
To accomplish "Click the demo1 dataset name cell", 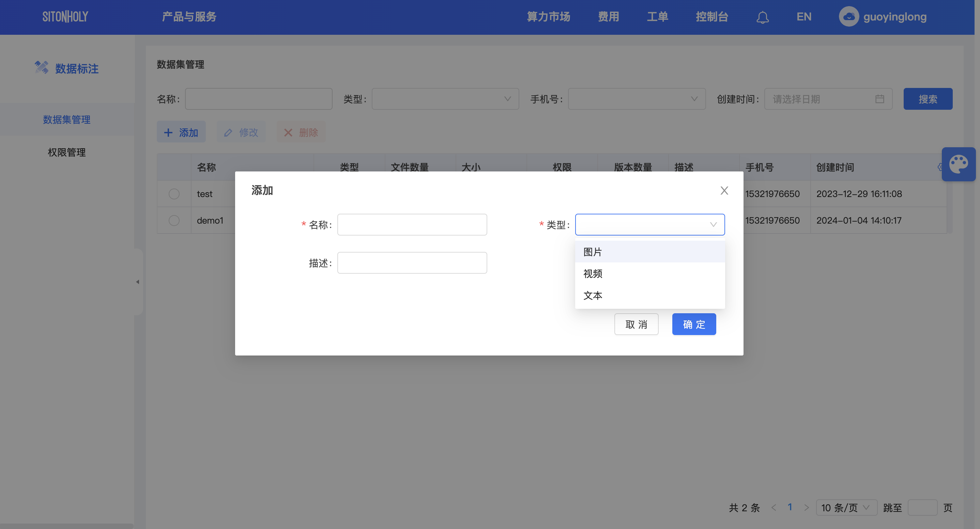I will point(210,220).
